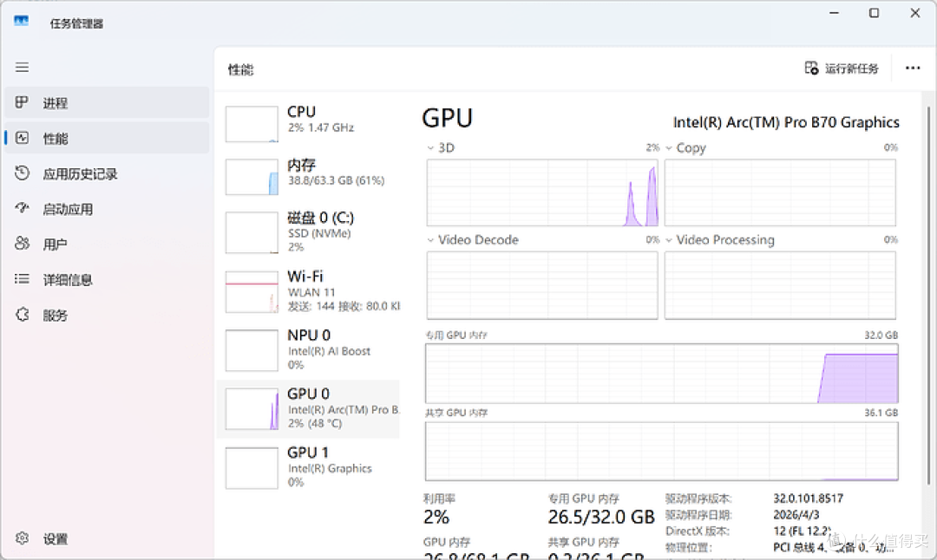Click the 服务 services puzzle icon

(x=22, y=315)
